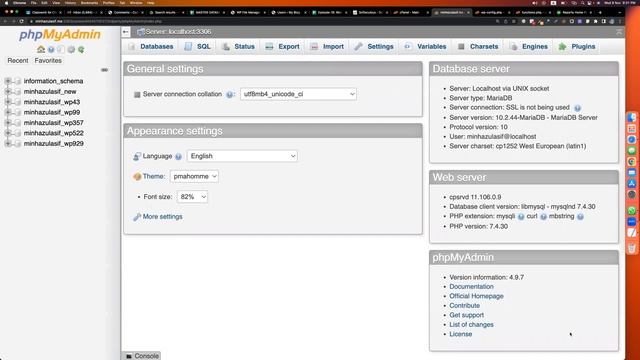640x360 pixels.
Task: Switch to the Databases tab
Action: [151, 47]
